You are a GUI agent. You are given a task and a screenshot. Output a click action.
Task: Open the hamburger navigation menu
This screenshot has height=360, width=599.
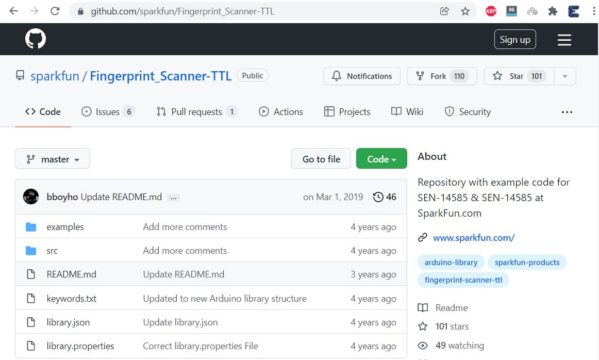(x=564, y=40)
